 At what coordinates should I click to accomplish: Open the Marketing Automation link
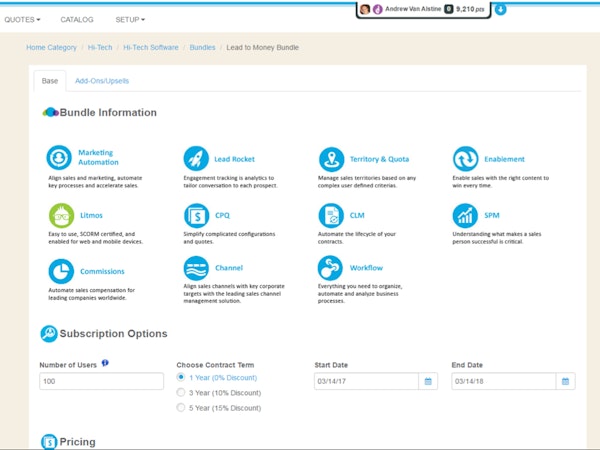pyautogui.click(x=98, y=157)
